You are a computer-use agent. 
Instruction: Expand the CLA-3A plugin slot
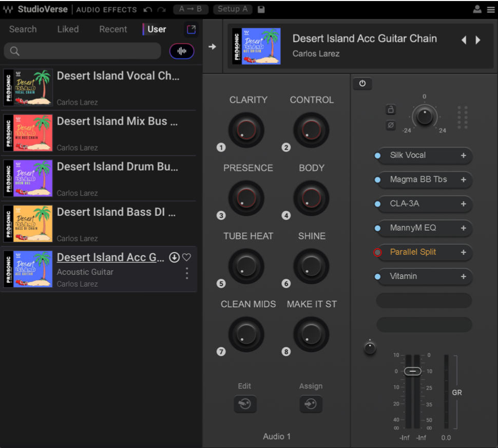coord(463,204)
